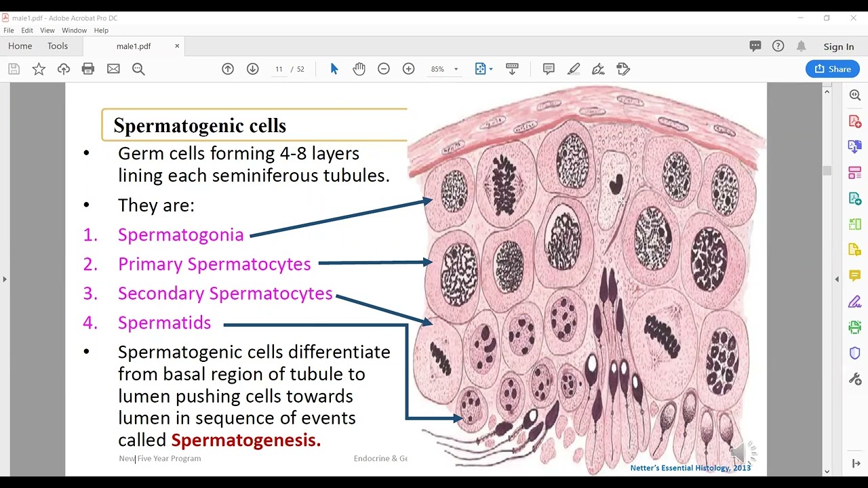Screen dimensions: 868x488
Task: Upload file via cloud icon
Action: pyautogui.click(x=64, y=68)
